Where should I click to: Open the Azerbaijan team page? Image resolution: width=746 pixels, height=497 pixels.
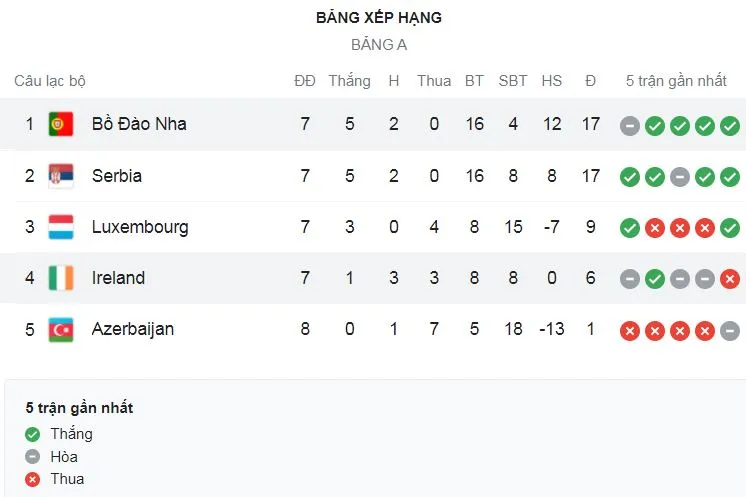pyautogui.click(x=132, y=329)
